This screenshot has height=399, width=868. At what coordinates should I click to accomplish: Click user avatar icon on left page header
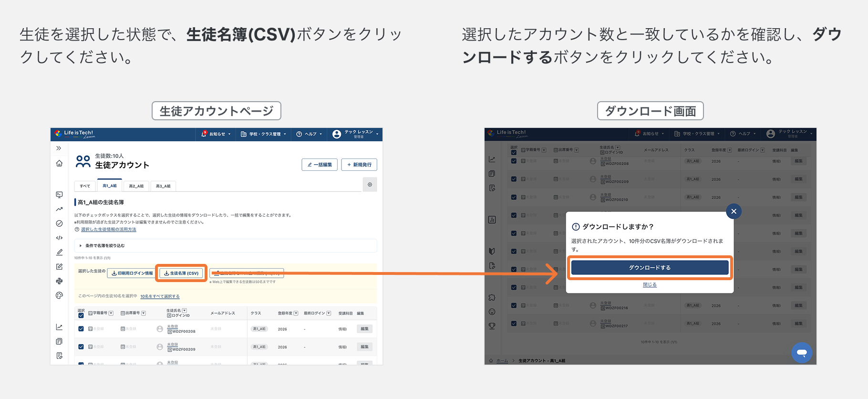[337, 134]
